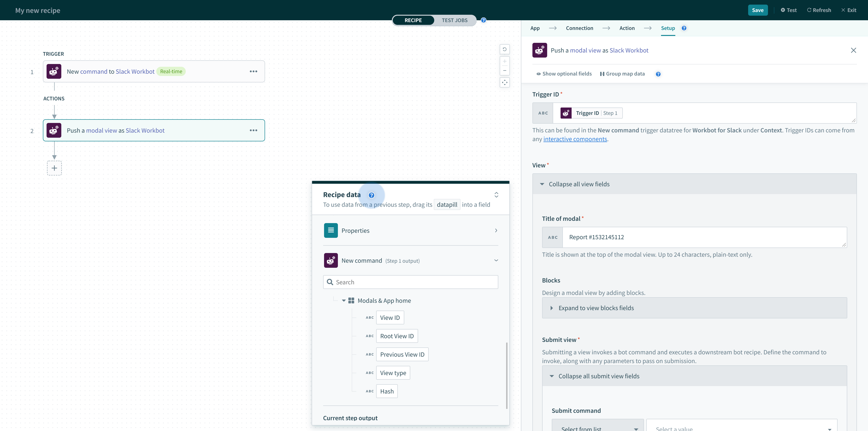The image size is (868, 431).
Task: Go to the Connection tab
Action: click(x=579, y=28)
